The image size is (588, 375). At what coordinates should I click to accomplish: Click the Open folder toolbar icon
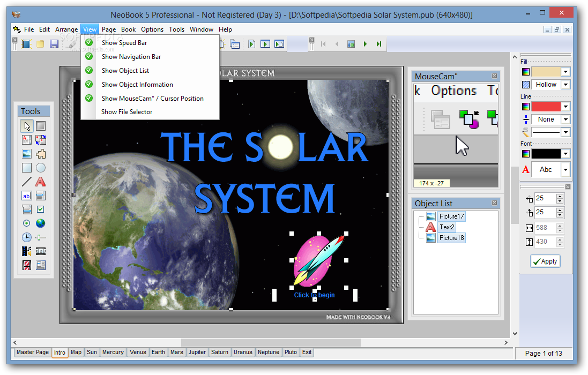click(x=40, y=44)
